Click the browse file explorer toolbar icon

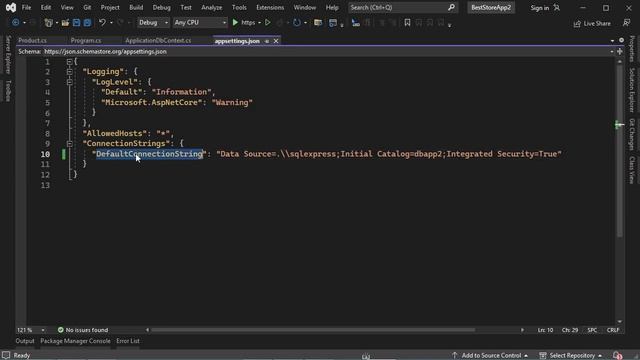point(318,23)
